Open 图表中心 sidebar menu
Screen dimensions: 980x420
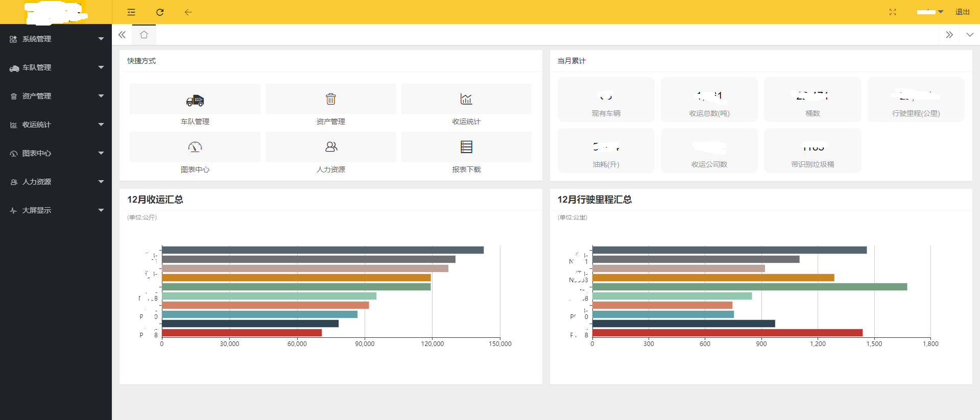56,153
